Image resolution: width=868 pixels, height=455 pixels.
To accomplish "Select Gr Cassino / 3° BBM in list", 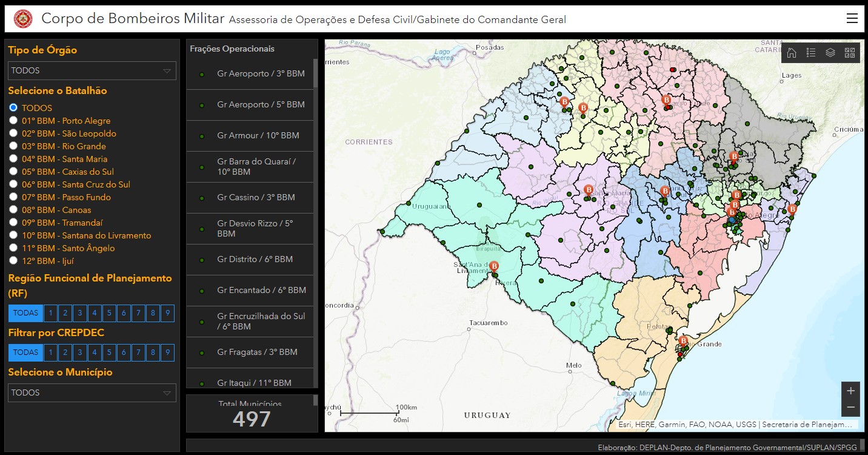I will point(250,197).
